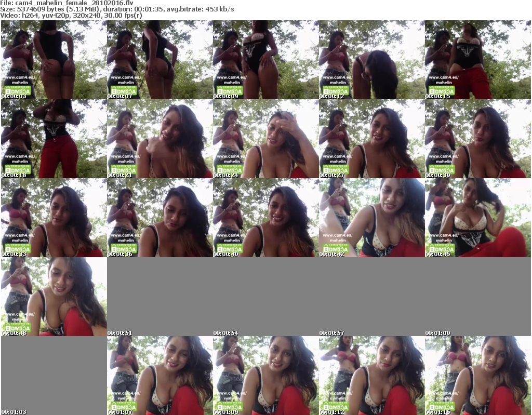Click the DMCA badge in the 00:00:24 frame

[x=228, y=169]
